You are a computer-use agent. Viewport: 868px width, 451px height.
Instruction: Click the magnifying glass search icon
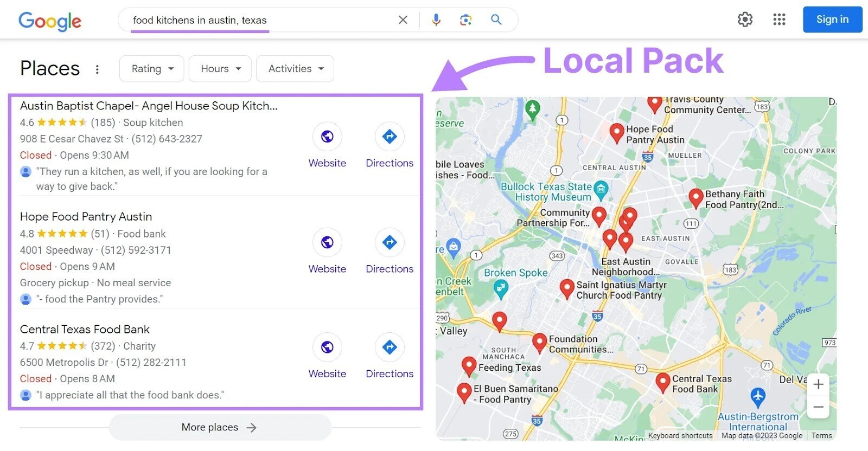point(496,20)
